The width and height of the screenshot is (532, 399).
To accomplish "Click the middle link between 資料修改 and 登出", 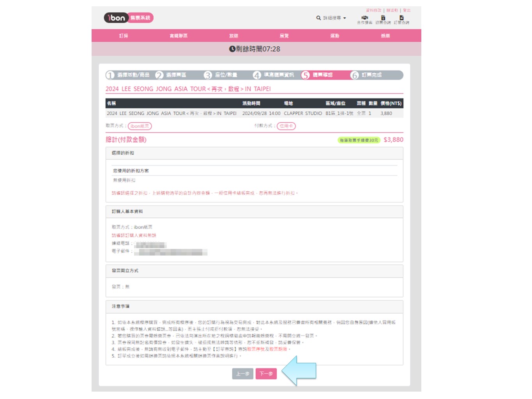I will [392, 10].
